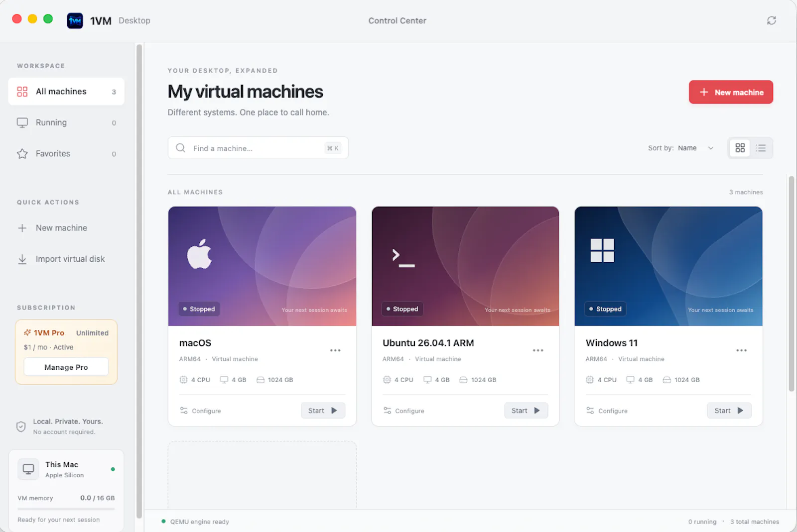
Task: Click Stopped badge on macOS card
Action: [x=199, y=309]
